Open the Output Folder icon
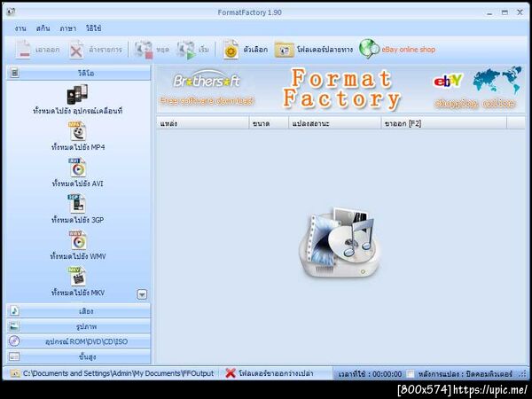This screenshot has width=532, height=399. (x=284, y=51)
